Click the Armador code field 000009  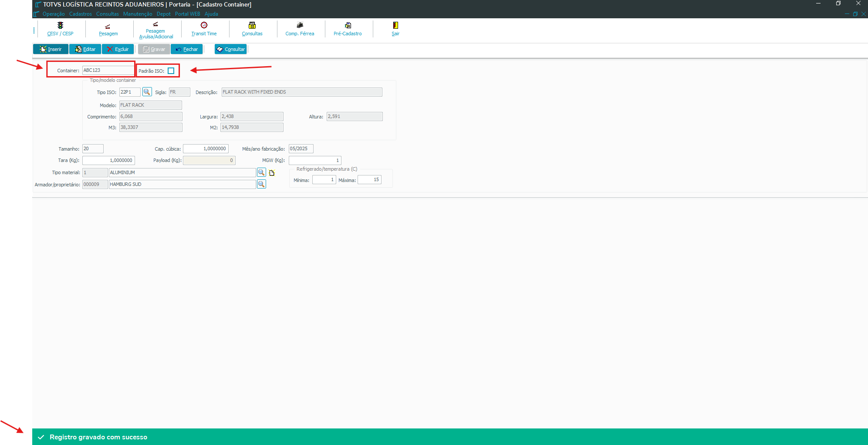point(95,184)
